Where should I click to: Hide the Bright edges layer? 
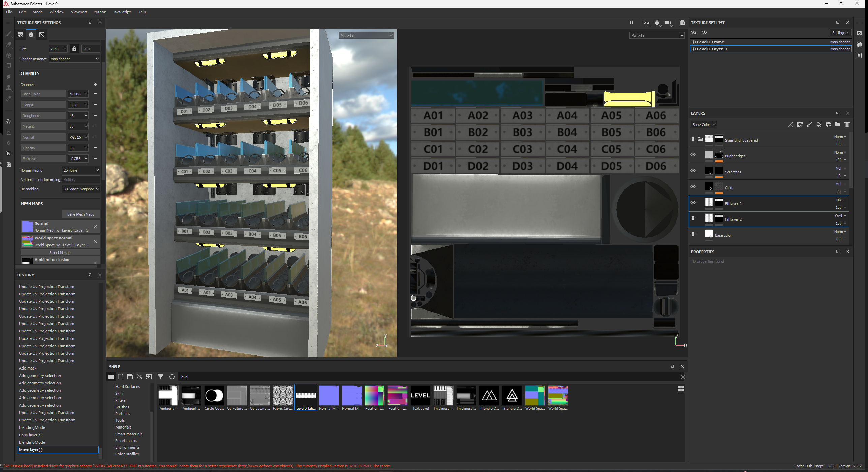693,155
